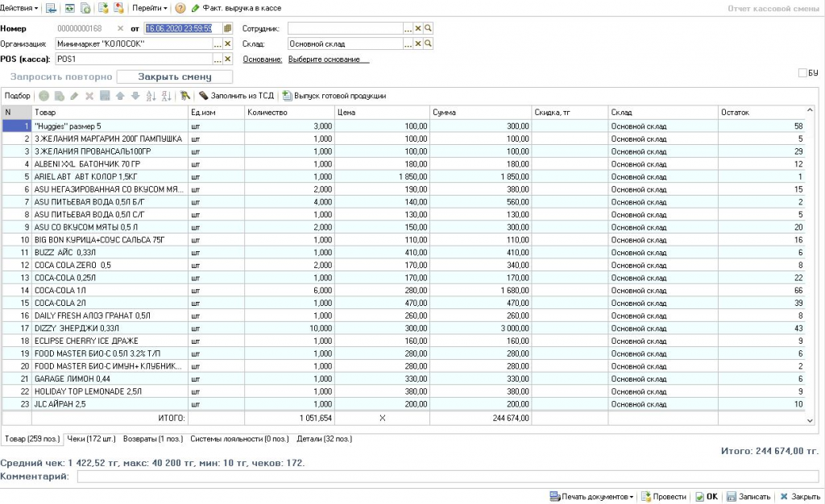Screen dimensions: 825x504
Task: Move the row up with the arrow icon
Action: click(x=120, y=96)
